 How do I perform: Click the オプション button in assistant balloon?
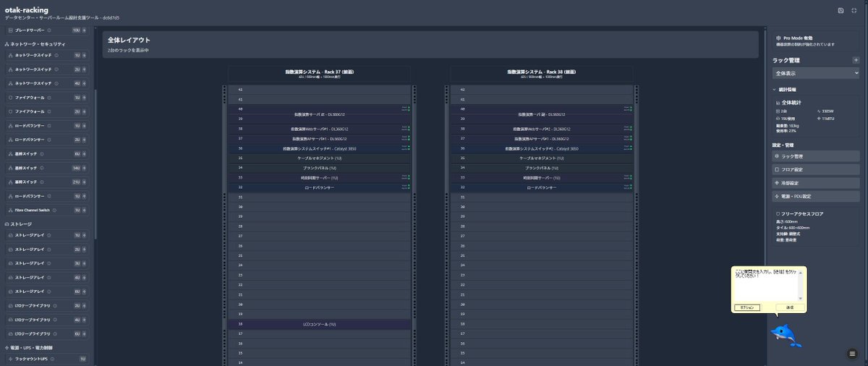click(746, 307)
